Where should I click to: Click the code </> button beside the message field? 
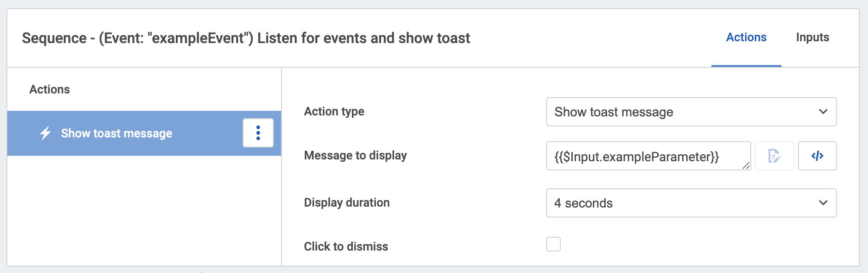[x=817, y=156]
